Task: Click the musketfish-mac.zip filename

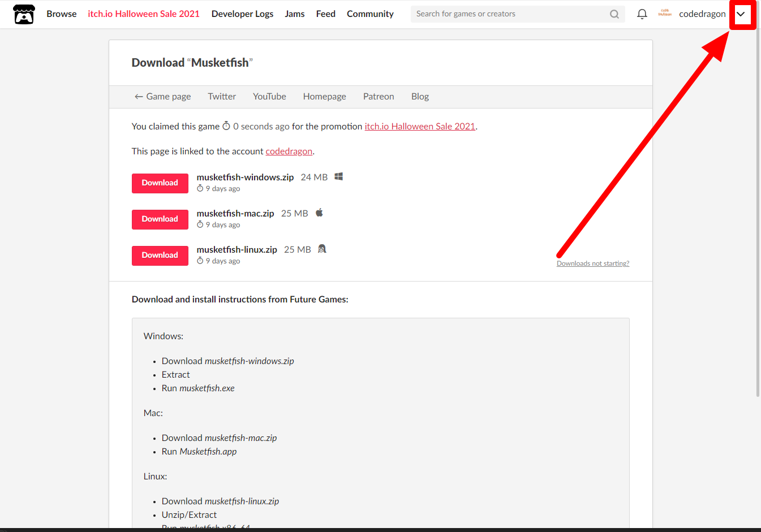Action: 235,214
